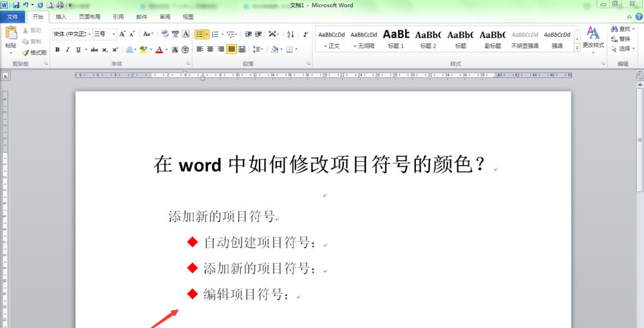
Task: Center align the paragraph
Action: (210, 50)
